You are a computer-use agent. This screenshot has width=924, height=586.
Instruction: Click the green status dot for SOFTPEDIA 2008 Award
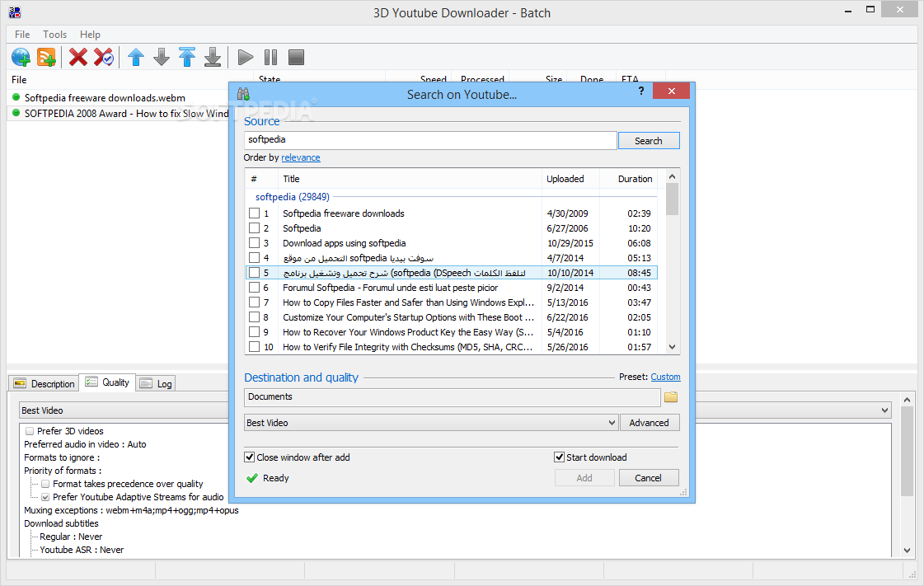(16, 112)
